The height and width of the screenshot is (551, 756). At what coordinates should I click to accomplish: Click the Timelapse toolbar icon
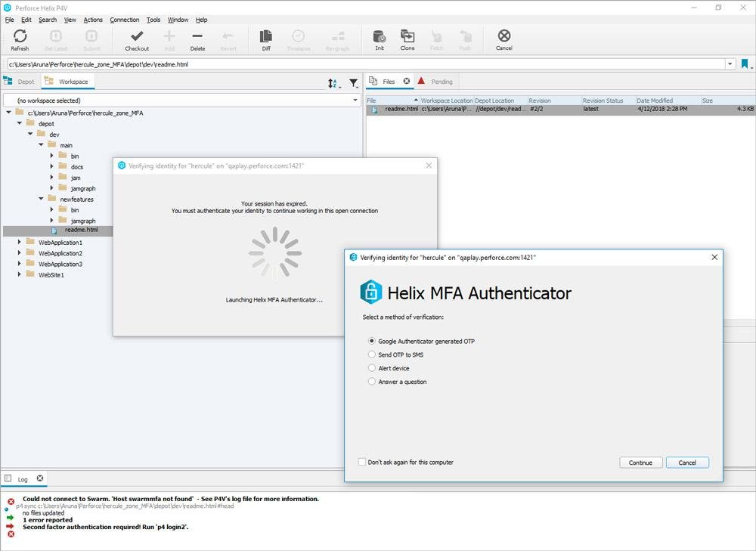(298, 36)
